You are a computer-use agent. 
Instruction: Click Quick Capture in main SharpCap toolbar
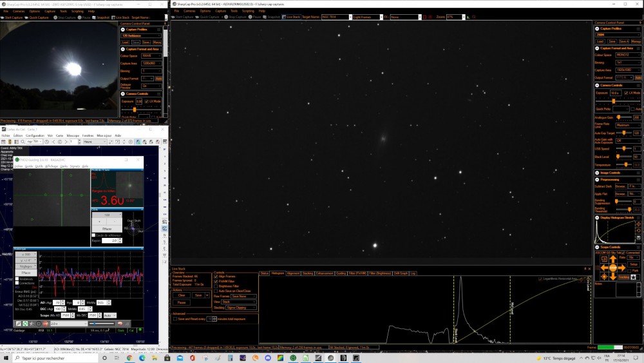pos(207,17)
